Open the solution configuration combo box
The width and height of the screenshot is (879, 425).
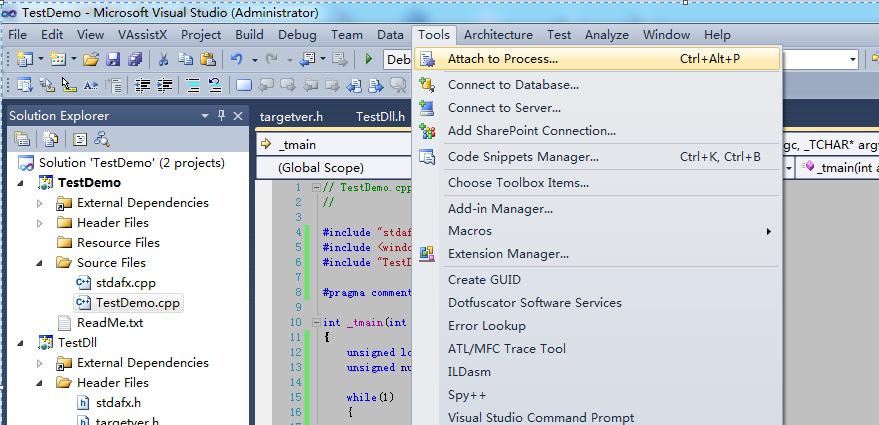click(399, 59)
